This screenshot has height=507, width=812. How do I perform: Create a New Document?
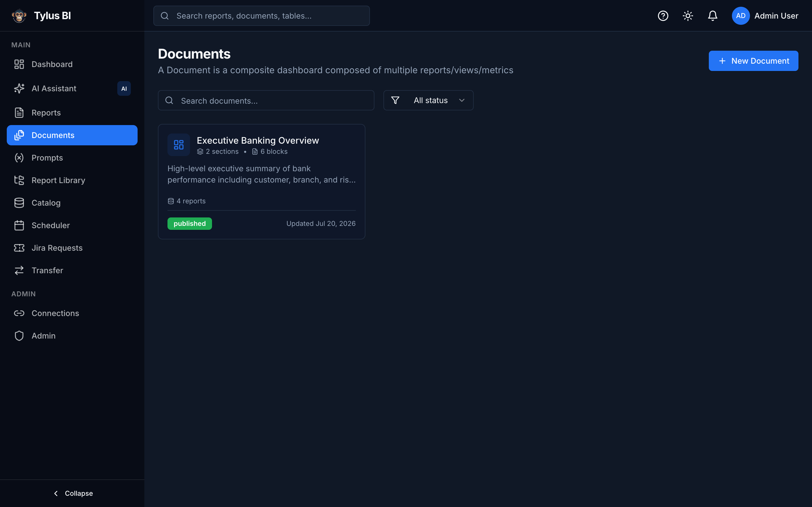tap(753, 61)
